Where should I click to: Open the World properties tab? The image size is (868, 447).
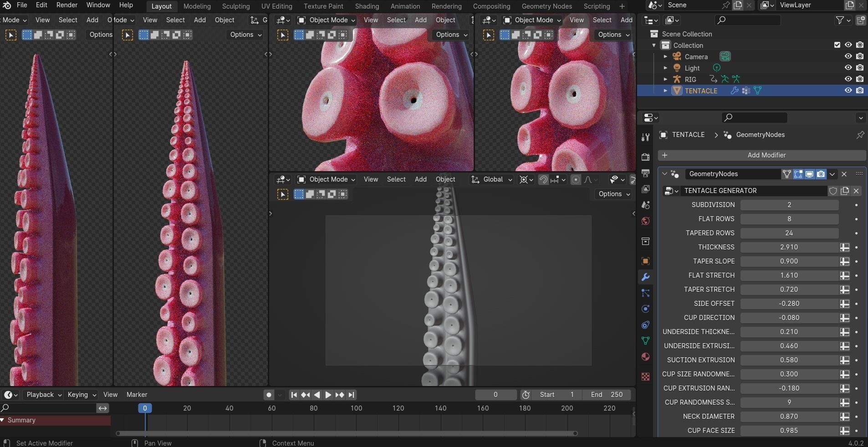click(645, 221)
